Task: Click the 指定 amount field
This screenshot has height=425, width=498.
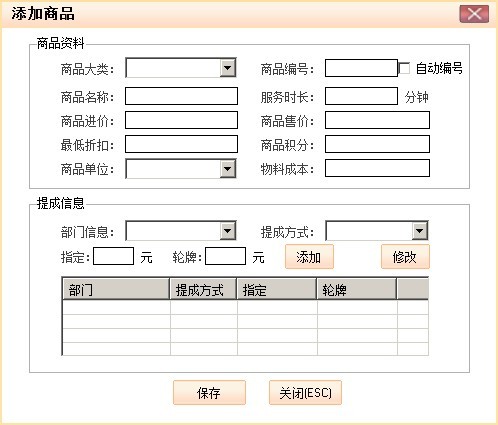Action: (113, 256)
